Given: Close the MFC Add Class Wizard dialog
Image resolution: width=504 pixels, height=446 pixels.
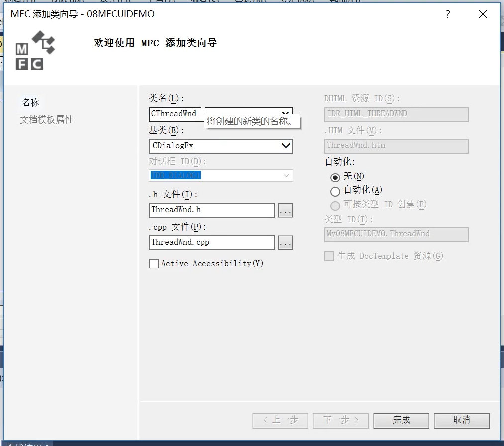Looking at the screenshot, I should tap(483, 14).
